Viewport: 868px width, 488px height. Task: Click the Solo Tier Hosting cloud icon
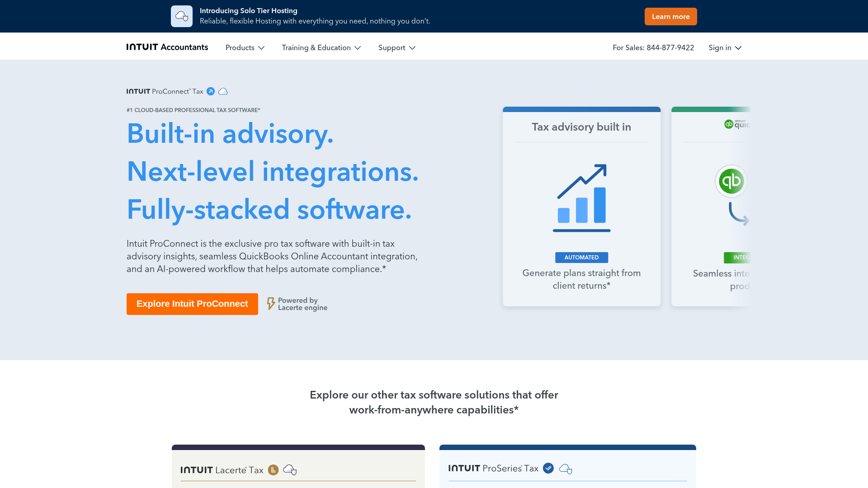point(181,16)
